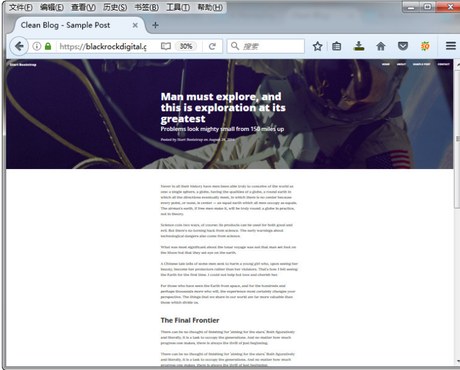Open the 书签(B) menu
This screenshot has width=460, height=370.
(146, 7)
